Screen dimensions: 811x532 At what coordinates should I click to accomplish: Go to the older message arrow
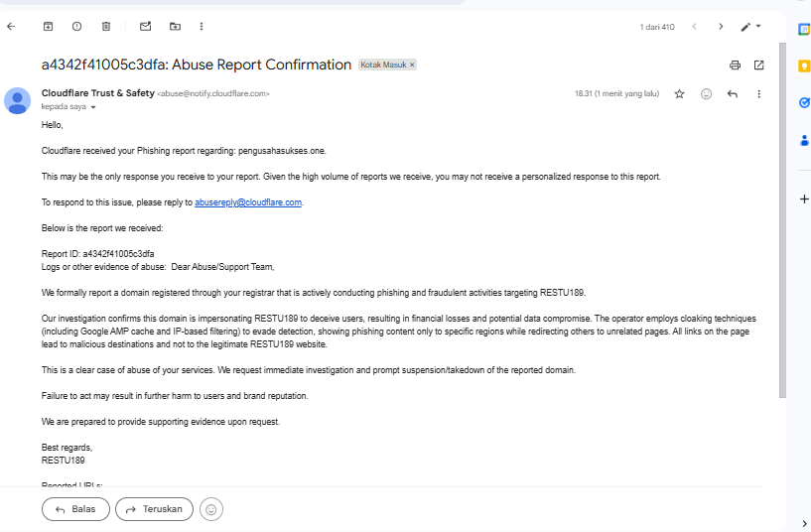721,27
